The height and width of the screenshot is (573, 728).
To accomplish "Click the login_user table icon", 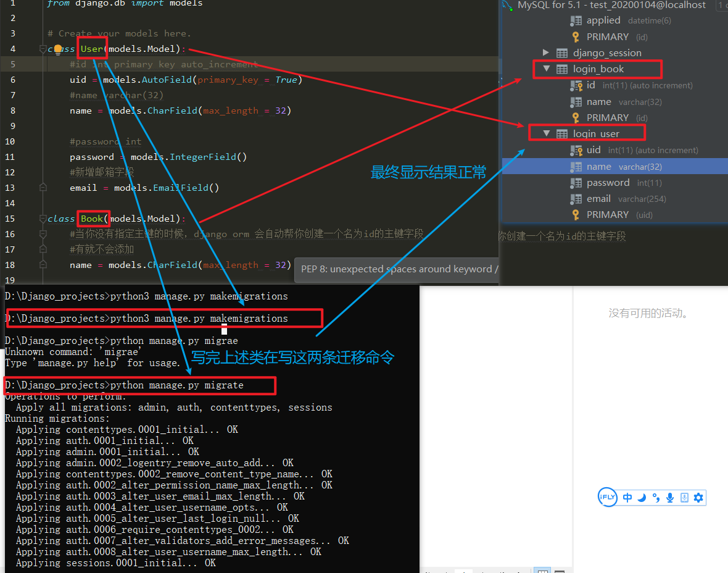I will pos(562,134).
